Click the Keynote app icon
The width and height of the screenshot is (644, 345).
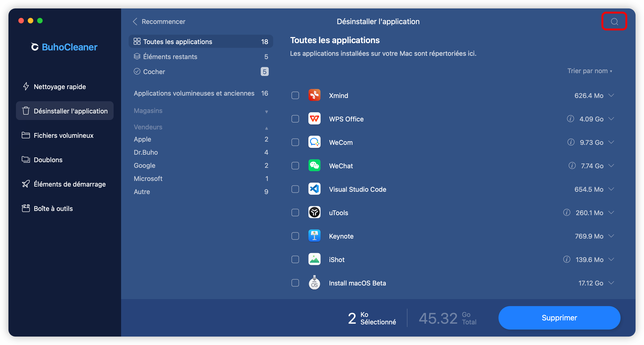point(314,236)
